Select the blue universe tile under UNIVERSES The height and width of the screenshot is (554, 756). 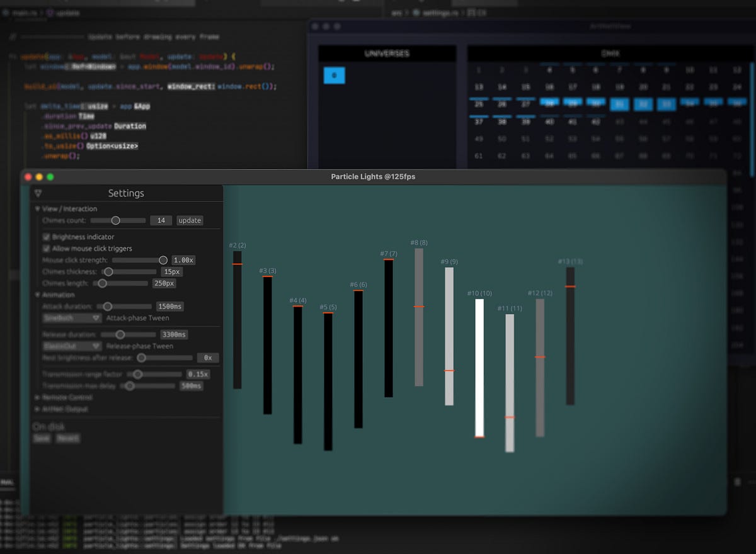tap(334, 75)
